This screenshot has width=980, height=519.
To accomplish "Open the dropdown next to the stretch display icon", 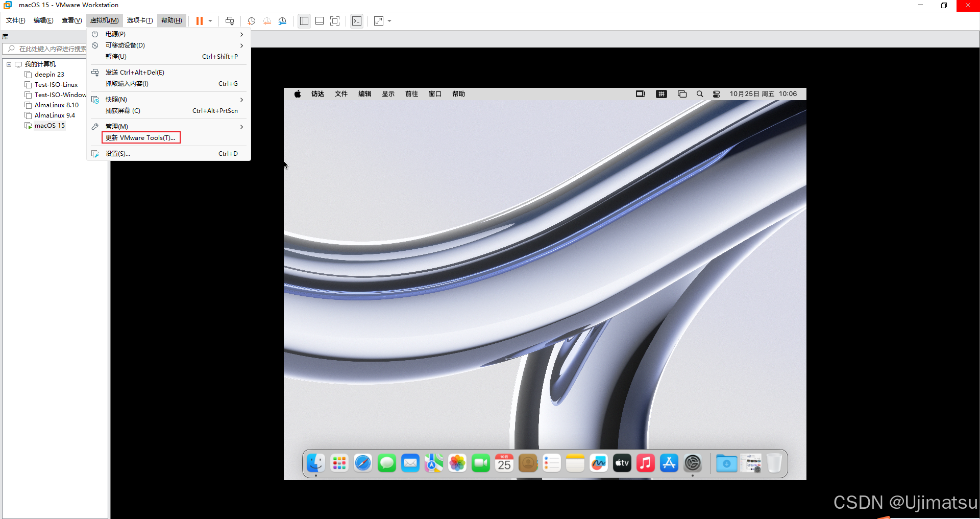I will tap(389, 21).
